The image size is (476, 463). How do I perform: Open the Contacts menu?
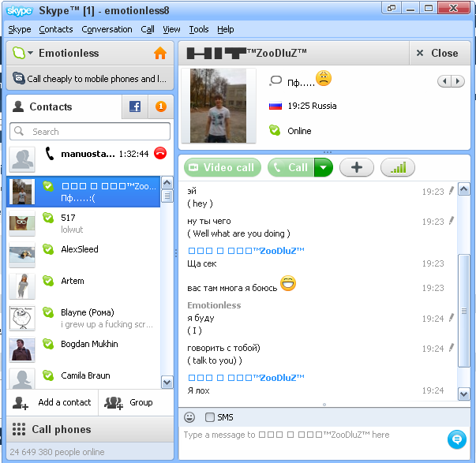pos(56,29)
